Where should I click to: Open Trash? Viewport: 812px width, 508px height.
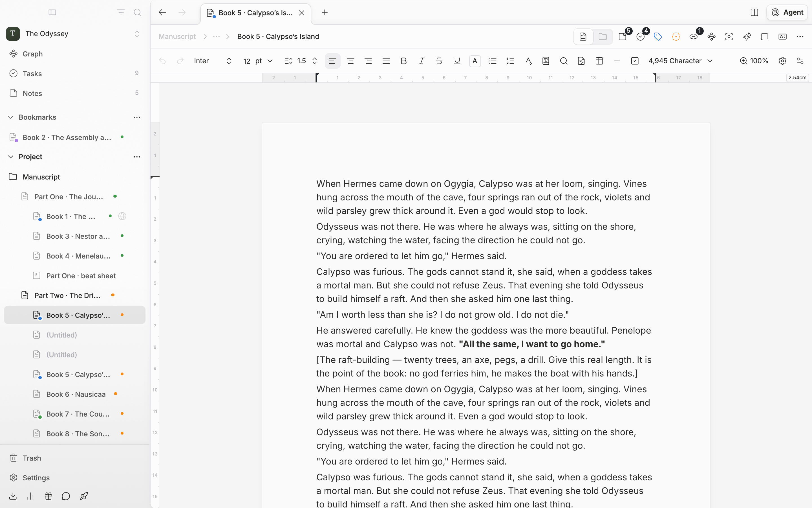74,458
